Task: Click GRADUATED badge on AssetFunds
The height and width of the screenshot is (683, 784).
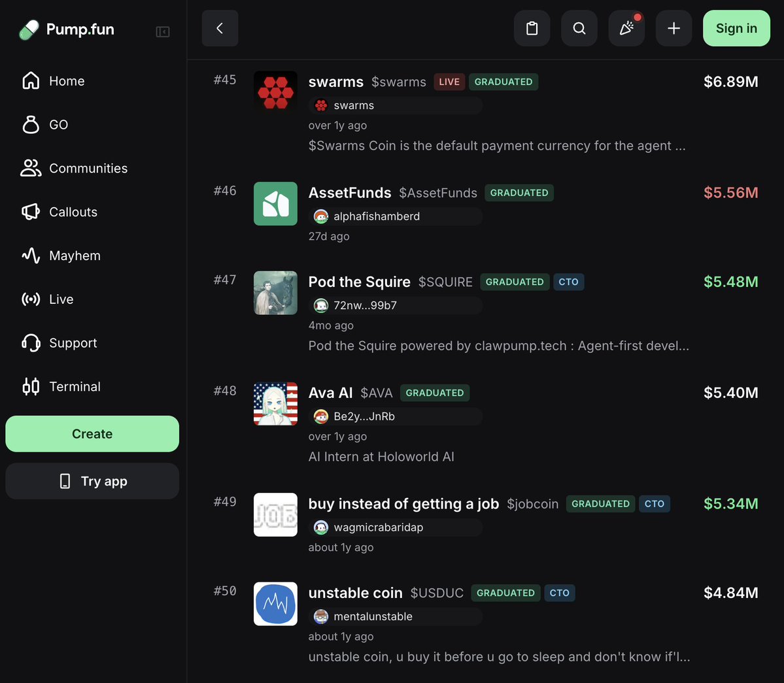Action: [x=519, y=193]
